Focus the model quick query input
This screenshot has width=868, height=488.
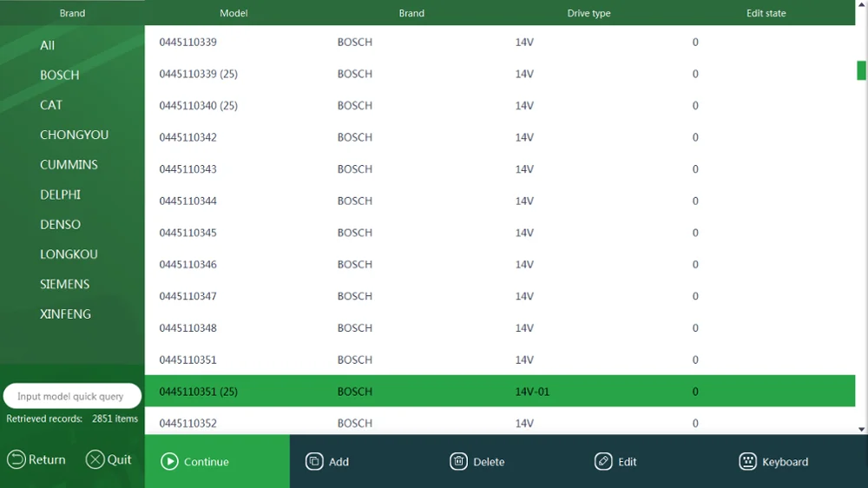pyautogui.click(x=72, y=396)
